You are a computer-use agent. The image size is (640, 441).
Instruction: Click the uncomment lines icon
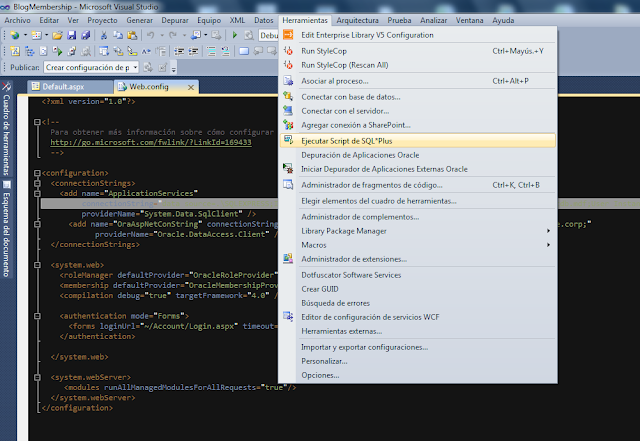(x=225, y=51)
